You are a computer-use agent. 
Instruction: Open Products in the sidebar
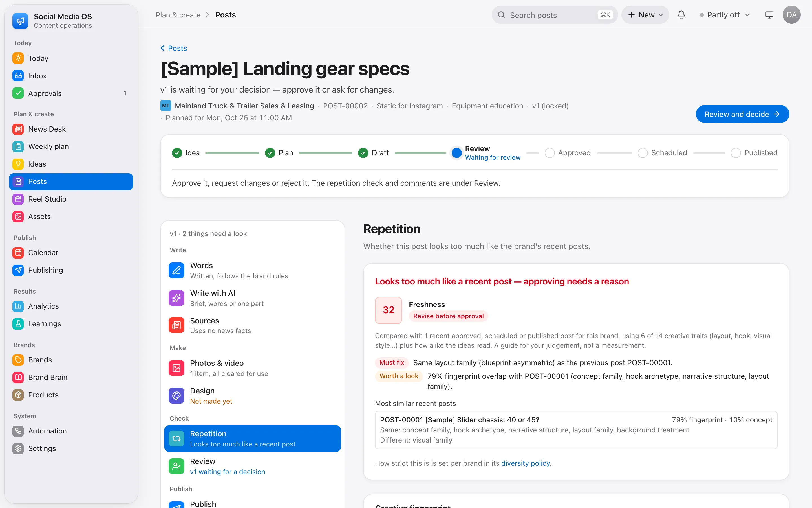[71, 395]
